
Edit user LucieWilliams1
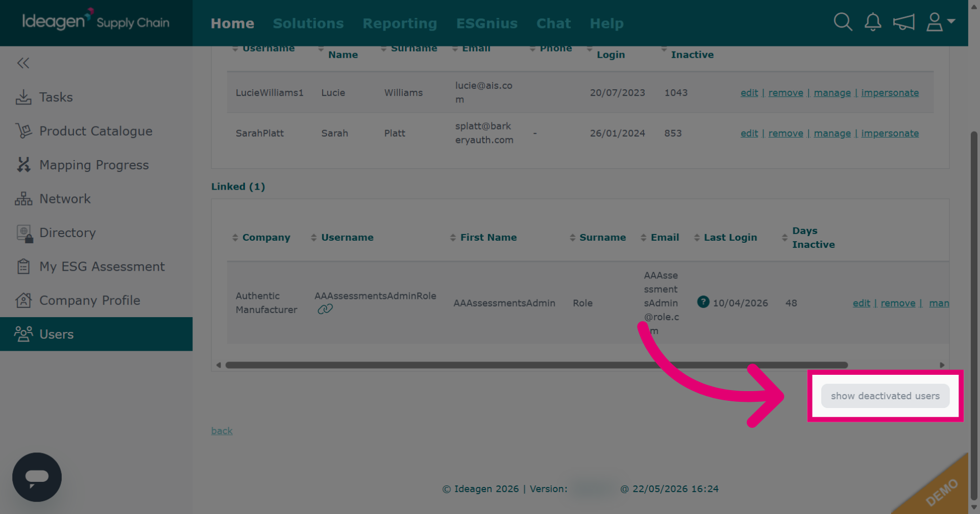coord(749,93)
